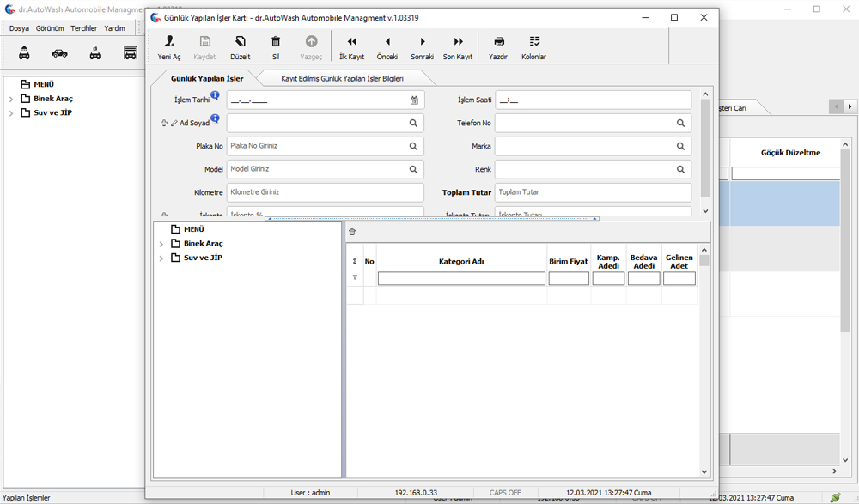This screenshot has height=504, width=859.
Task: Click search icon in Plaka No field
Action: (x=413, y=147)
